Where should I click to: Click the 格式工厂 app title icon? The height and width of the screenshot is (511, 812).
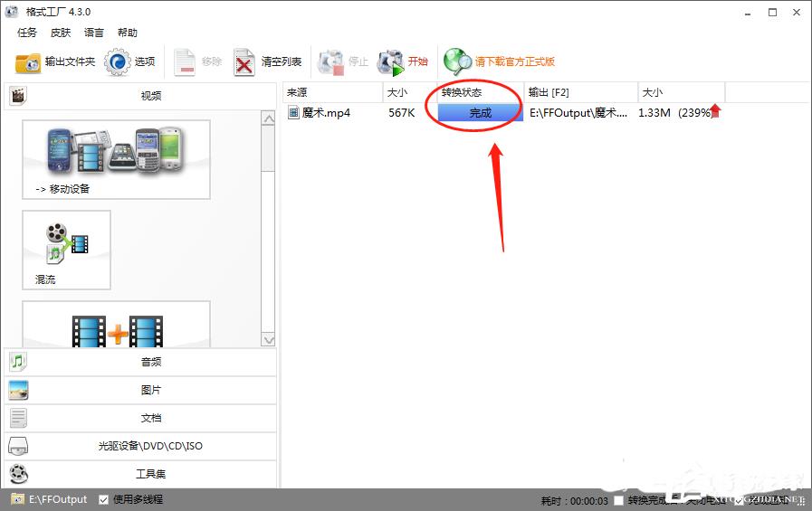(x=12, y=12)
